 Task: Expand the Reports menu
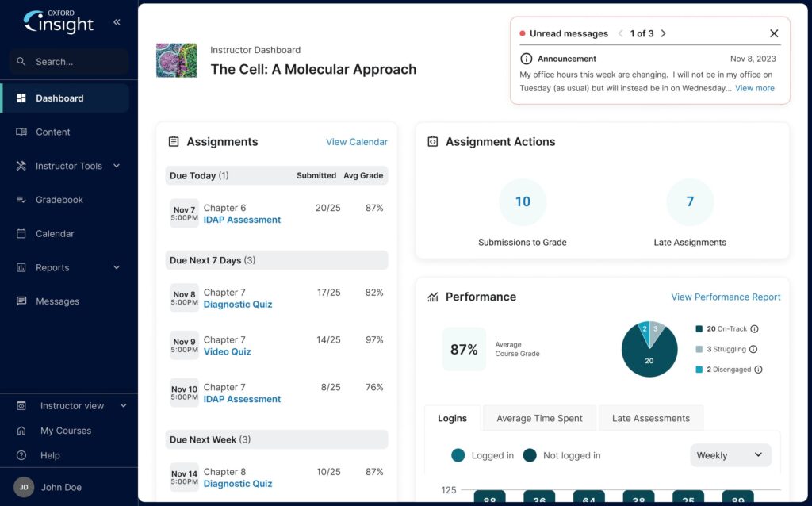pos(53,267)
